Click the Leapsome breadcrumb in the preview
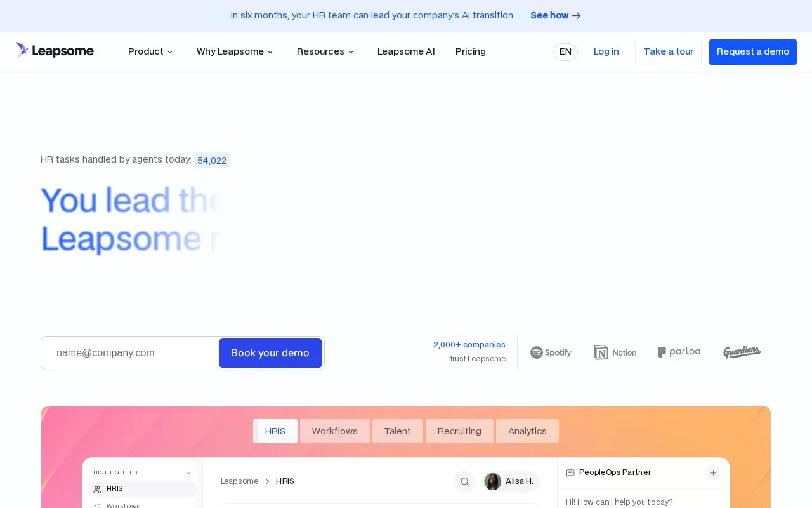The width and height of the screenshot is (812, 508). pyautogui.click(x=240, y=481)
